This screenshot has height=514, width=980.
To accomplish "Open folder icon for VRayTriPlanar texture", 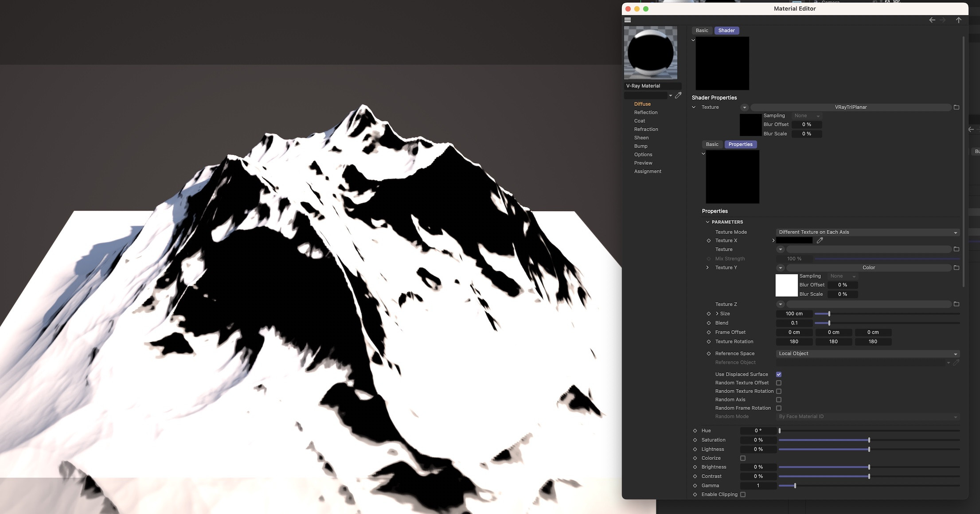I will pyautogui.click(x=957, y=107).
